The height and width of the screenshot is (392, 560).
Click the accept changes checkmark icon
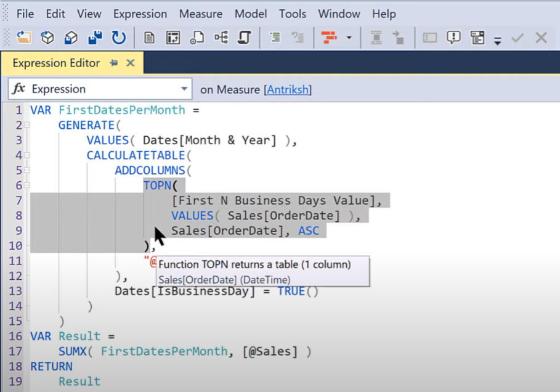click(x=517, y=38)
